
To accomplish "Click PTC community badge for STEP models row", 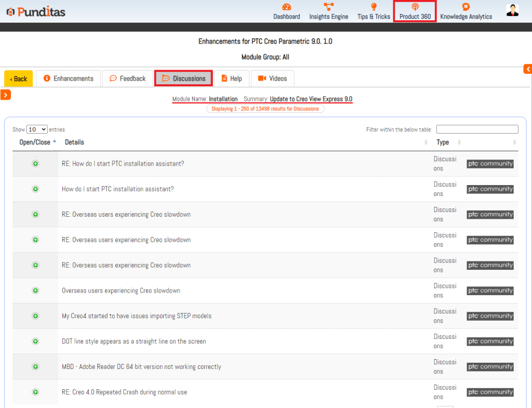I will [x=490, y=316].
